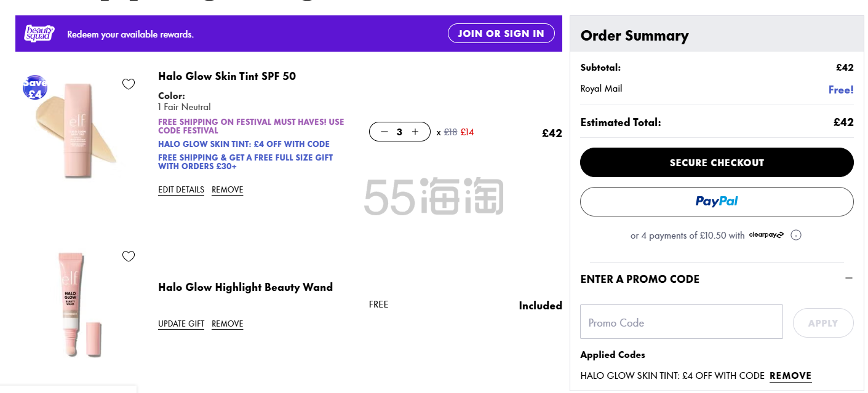Favorite the Halo Glow Skin Tint heart icon
Viewport: 868px width, 393px height.
pyautogui.click(x=129, y=84)
